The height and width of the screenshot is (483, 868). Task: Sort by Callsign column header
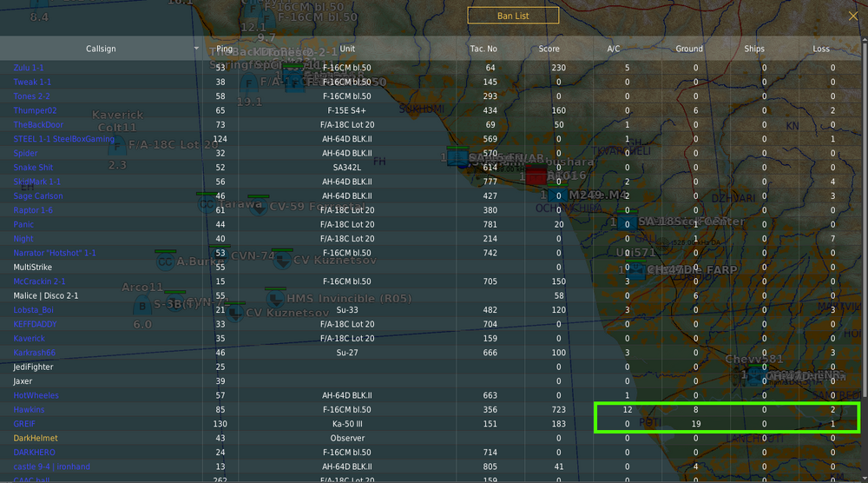click(x=101, y=49)
